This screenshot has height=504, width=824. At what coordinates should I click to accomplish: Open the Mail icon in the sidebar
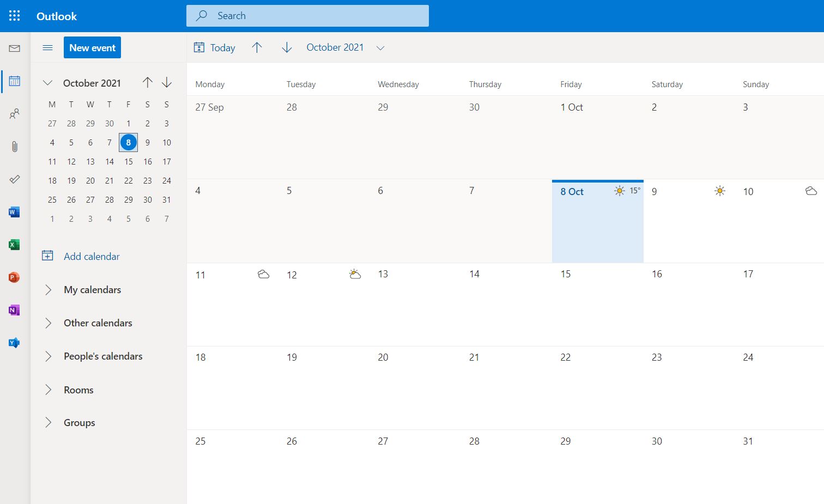point(14,48)
